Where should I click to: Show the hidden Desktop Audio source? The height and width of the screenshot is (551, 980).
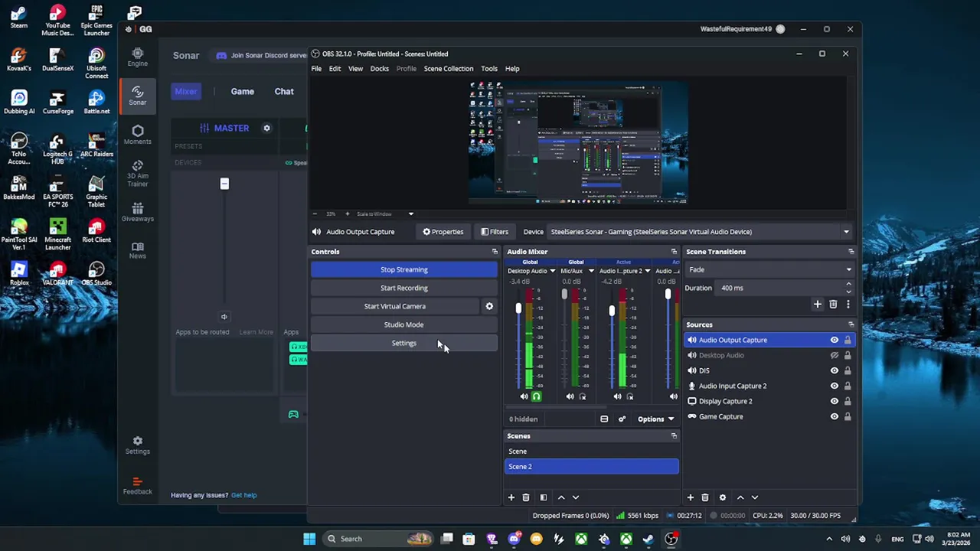pos(834,355)
